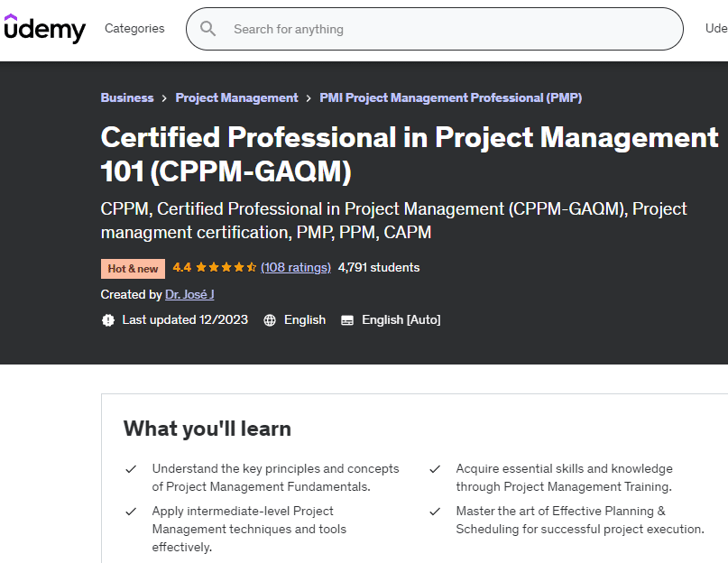Click the 4.4 rating number
Image resolution: width=728 pixels, height=563 pixels.
[x=181, y=267]
